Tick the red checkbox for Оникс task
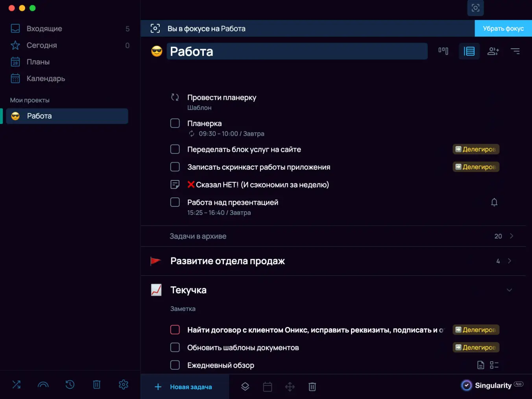532x399 pixels. [x=175, y=330]
